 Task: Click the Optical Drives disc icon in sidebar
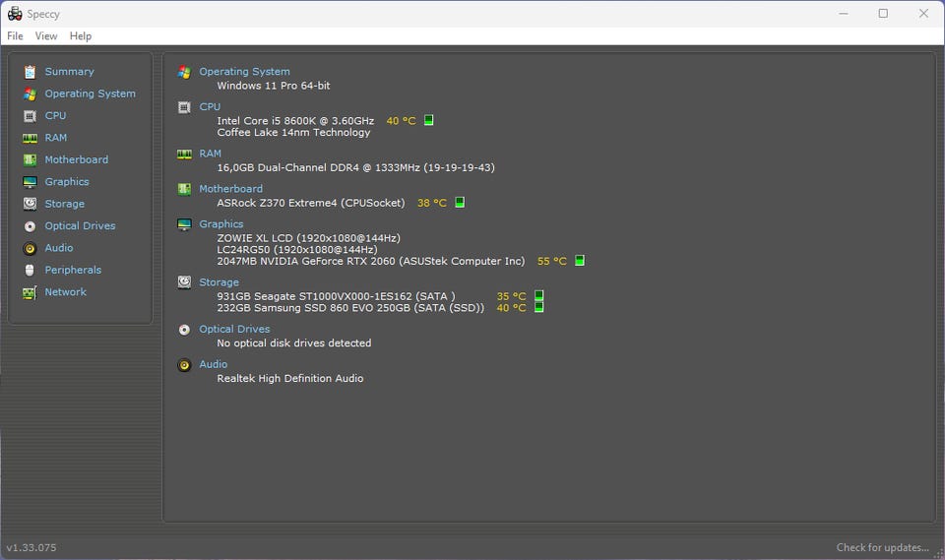tap(30, 226)
